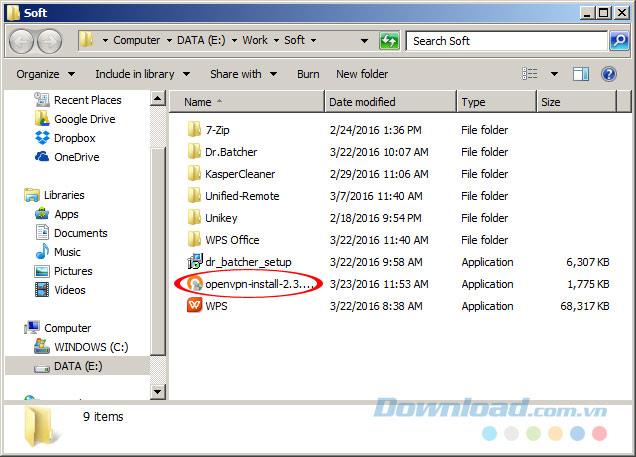Click the refresh button beside address bar
Viewport: 636px width, 457px height.
point(389,41)
